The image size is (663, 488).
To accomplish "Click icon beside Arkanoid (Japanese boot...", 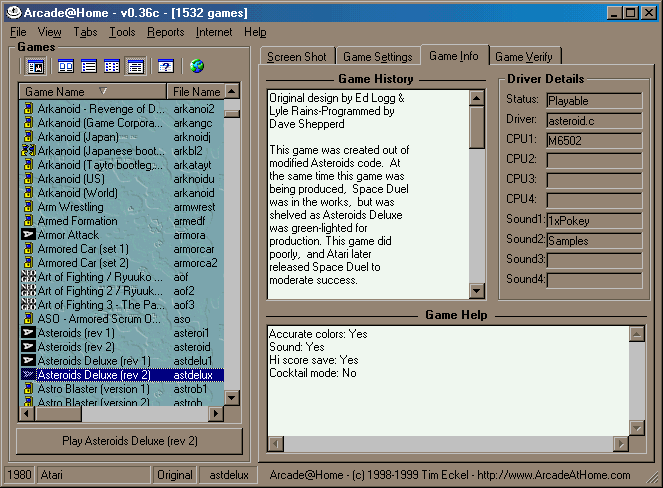I will click(x=28, y=151).
